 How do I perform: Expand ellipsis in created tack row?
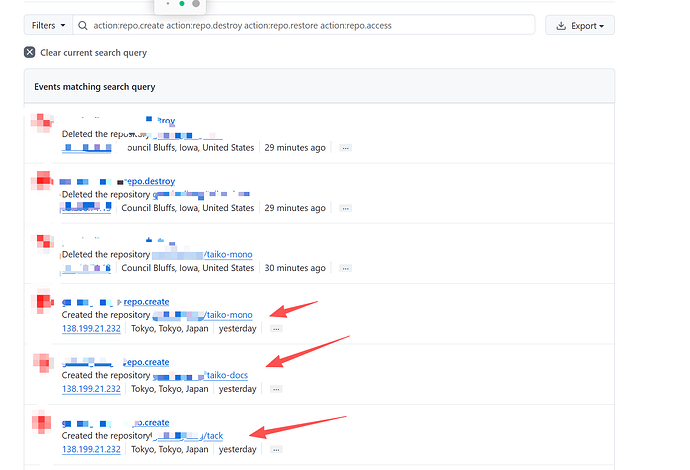(x=276, y=449)
